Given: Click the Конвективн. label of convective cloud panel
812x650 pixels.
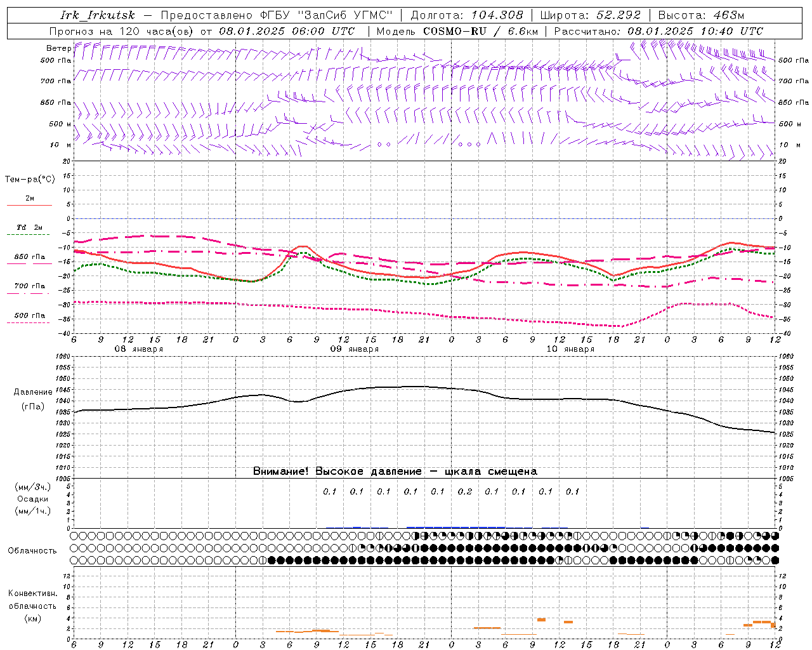Looking at the screenshot, I should click(33, 594).
